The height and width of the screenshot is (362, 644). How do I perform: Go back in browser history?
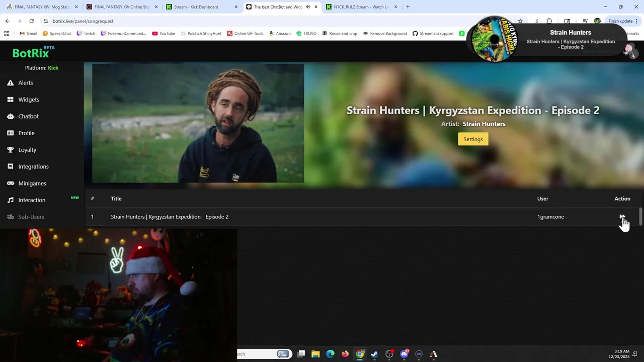pyautogui.click(x=7, y=21)
